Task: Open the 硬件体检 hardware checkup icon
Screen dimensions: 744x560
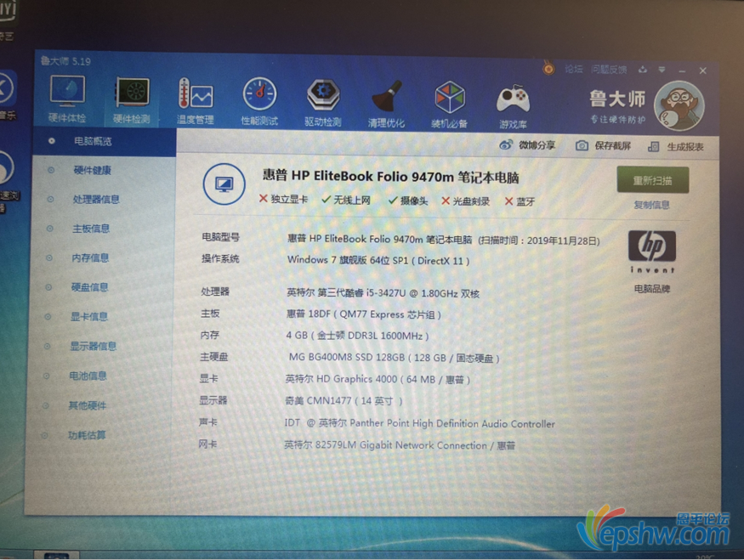Action: 67,99
